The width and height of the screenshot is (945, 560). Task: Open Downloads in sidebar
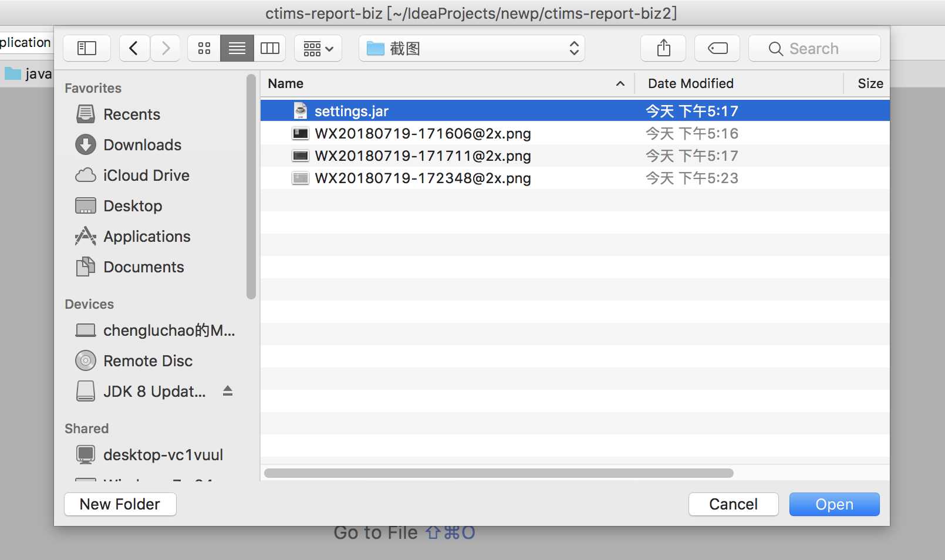click(x=142, y=144)
